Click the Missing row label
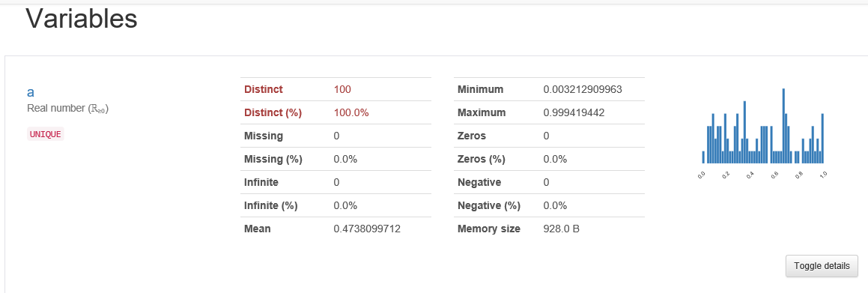This screenshot has height=293, width=868. (264, 136)
